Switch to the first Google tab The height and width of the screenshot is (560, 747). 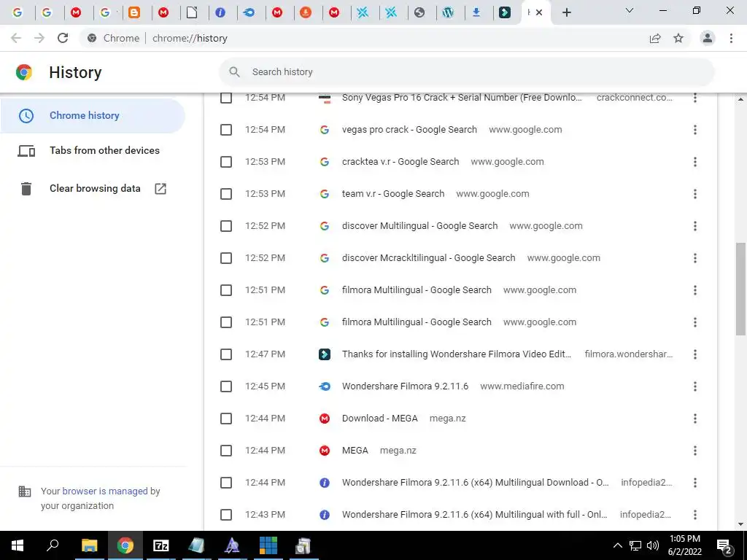tap(18, 12)
